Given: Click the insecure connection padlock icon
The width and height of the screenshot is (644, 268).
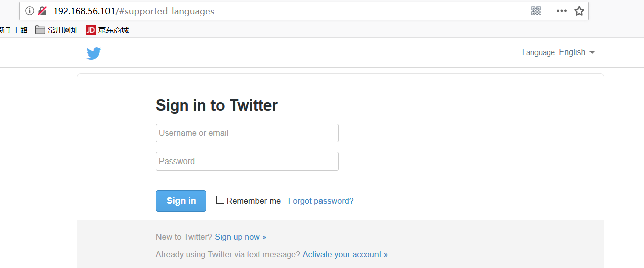Looking at the screenshot, I should pos(42,11).
